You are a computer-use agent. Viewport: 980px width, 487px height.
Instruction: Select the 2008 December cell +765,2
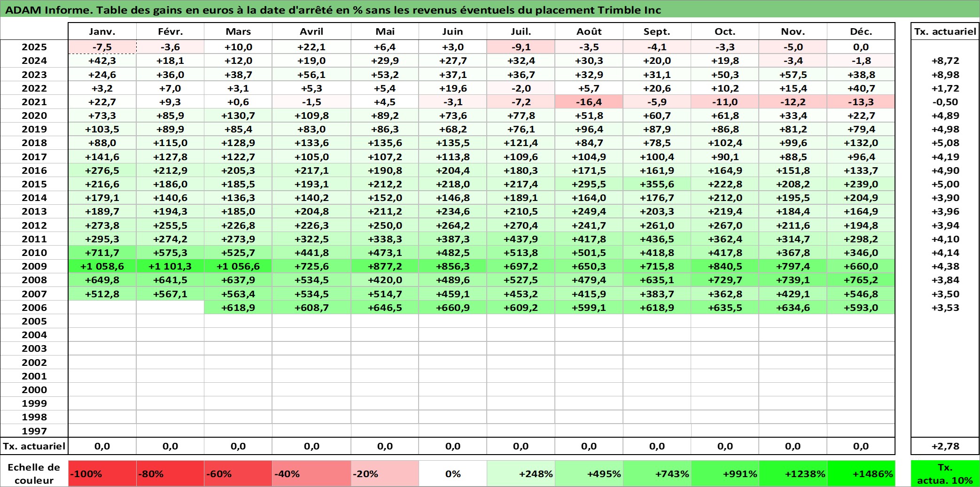point(861,280)
